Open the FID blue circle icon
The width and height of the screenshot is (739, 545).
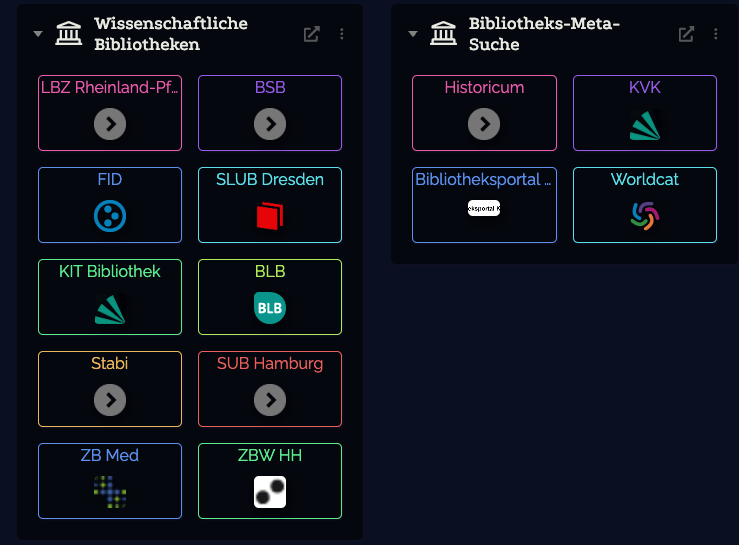point(110,216)
